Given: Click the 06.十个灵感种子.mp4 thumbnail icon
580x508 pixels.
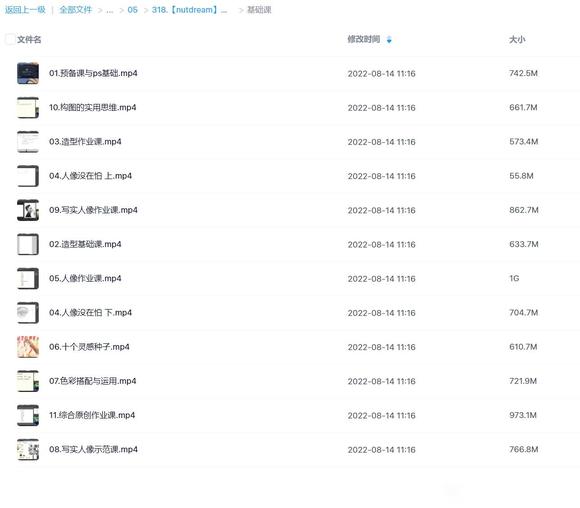Looking at the screenshot, I should (x=28, y=347).
